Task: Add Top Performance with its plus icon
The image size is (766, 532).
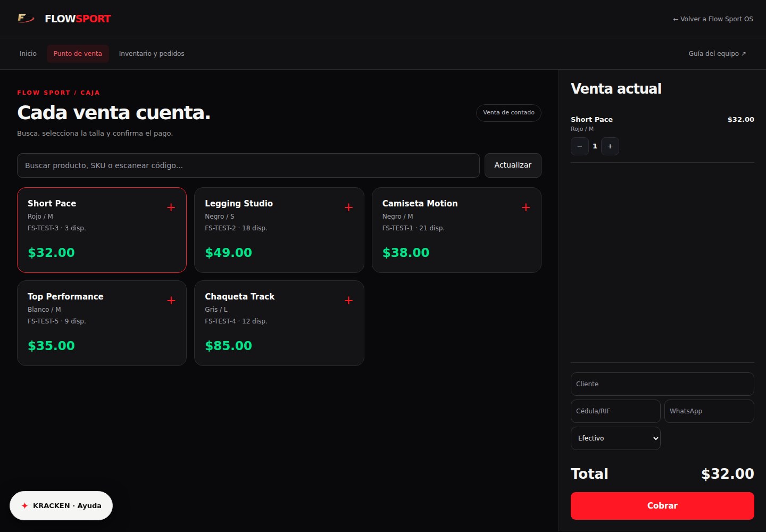Action: coord(171,301)
